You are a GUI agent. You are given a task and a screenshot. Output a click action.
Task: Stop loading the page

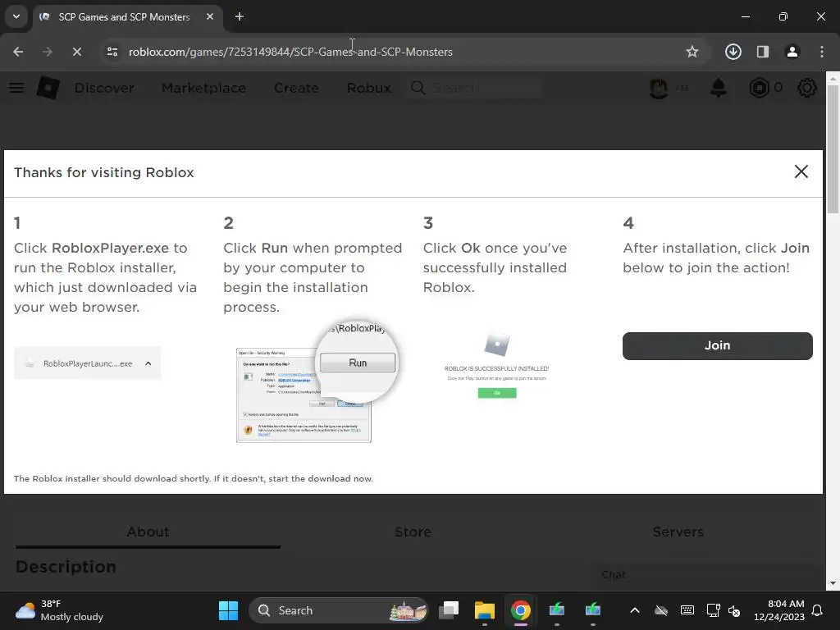click(76, 52)
